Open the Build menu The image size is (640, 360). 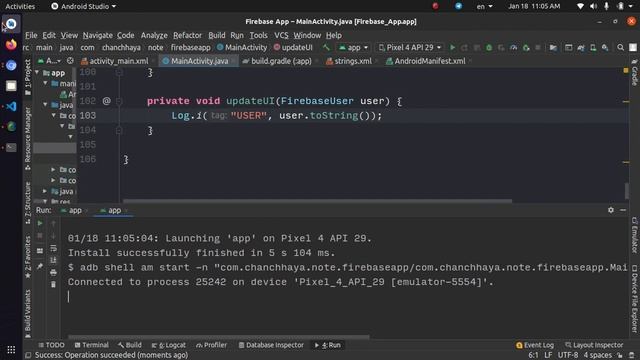[216, 36]
